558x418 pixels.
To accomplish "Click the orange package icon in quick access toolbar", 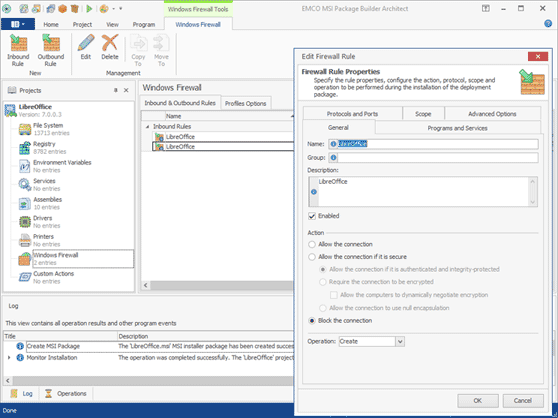I will pyautogui.click(x=63, y=9).
